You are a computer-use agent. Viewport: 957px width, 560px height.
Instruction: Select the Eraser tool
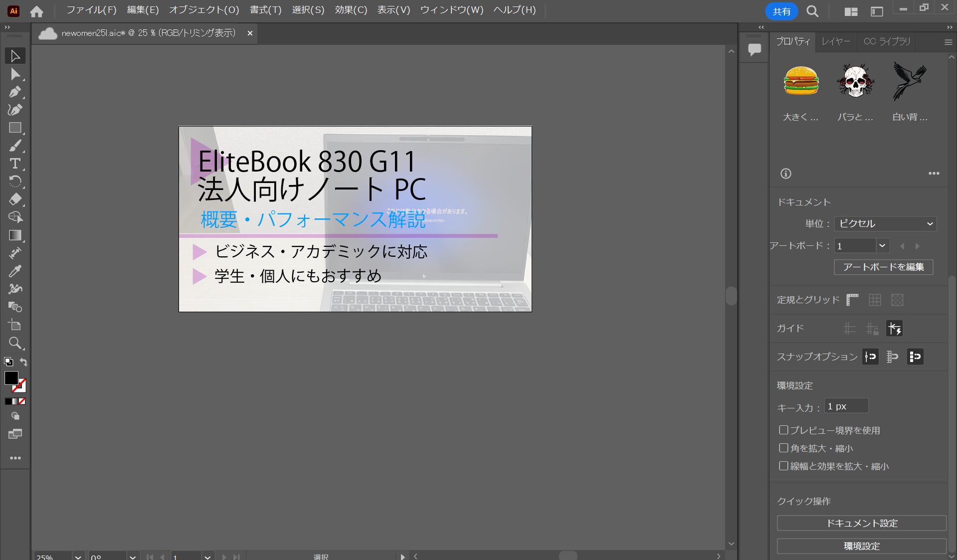15,199
